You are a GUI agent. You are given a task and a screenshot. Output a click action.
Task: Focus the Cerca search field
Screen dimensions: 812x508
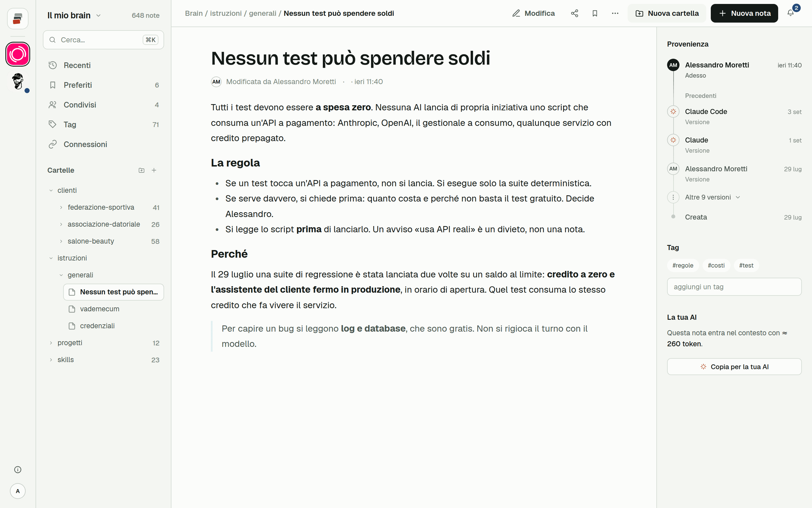(x=103, y=40)
